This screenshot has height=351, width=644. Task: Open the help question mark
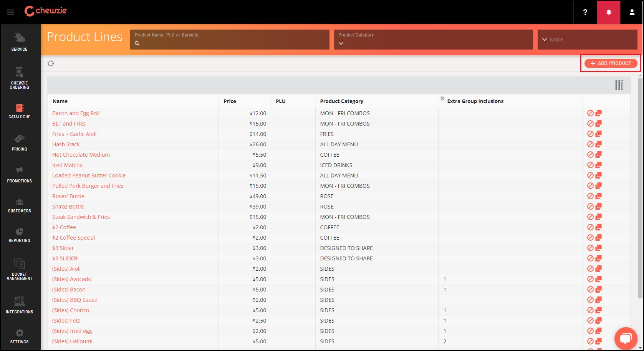(585, 12)
